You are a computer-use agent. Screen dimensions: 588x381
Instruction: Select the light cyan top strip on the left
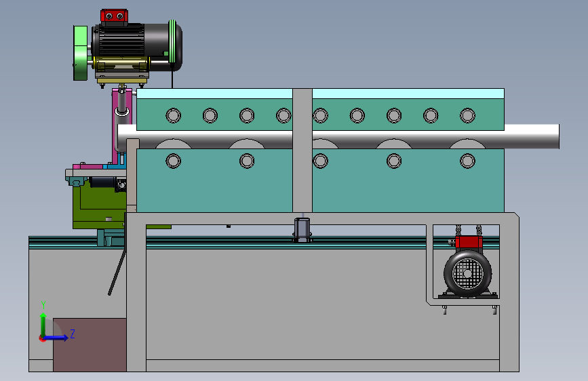(214, 94)
